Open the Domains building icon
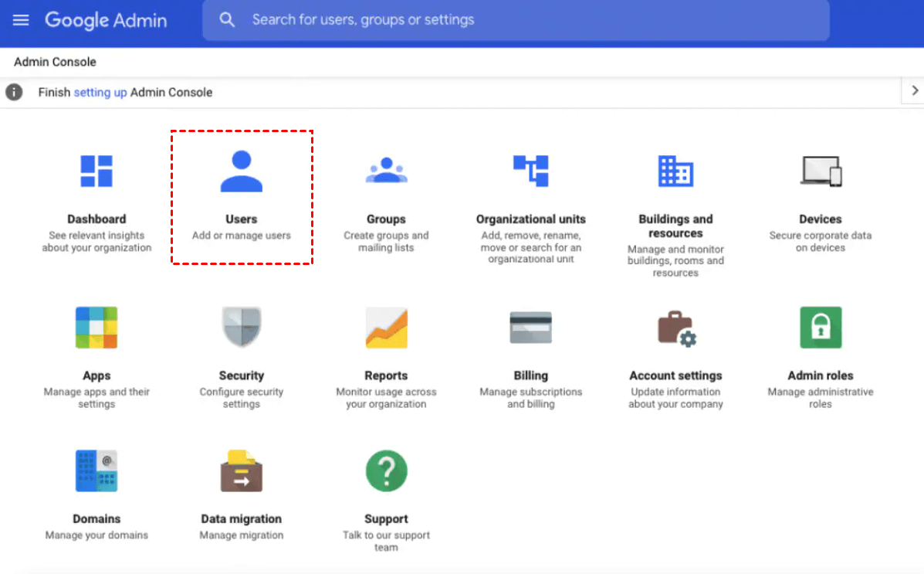Image resolution: width=924 pixels, height=574 pixels. coord(96,470)
